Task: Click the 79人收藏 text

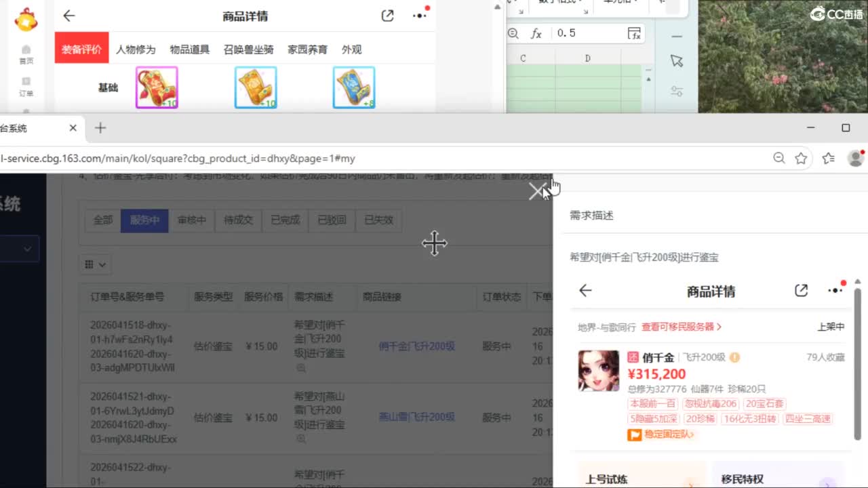Action: (825, 357)
